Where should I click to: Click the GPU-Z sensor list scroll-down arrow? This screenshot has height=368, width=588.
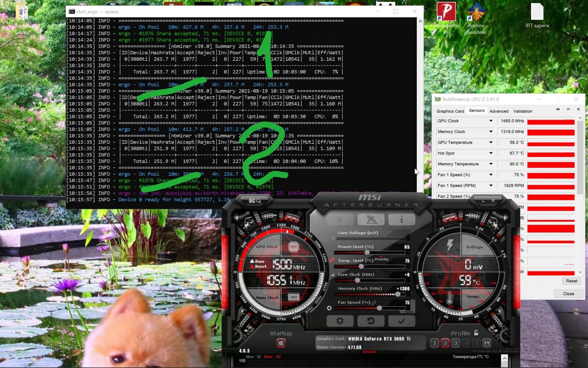[580, 272]
